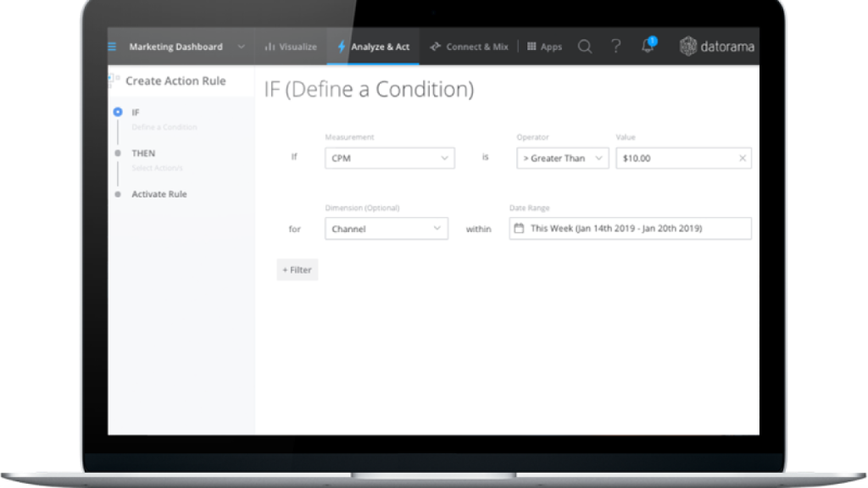This screenshot has width=868, height=488.
Task: Select the Activate Rule step marker
Action: pyautogui.click(x=118, y=194)
